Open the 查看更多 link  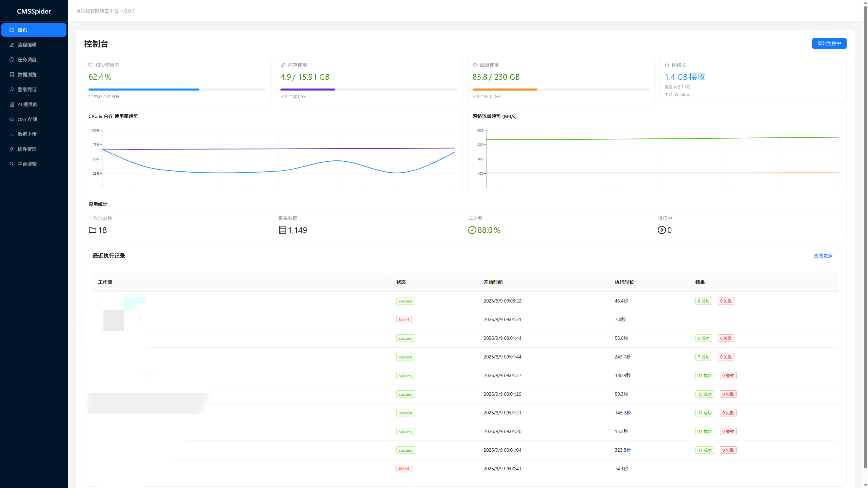tap(823, 256)
